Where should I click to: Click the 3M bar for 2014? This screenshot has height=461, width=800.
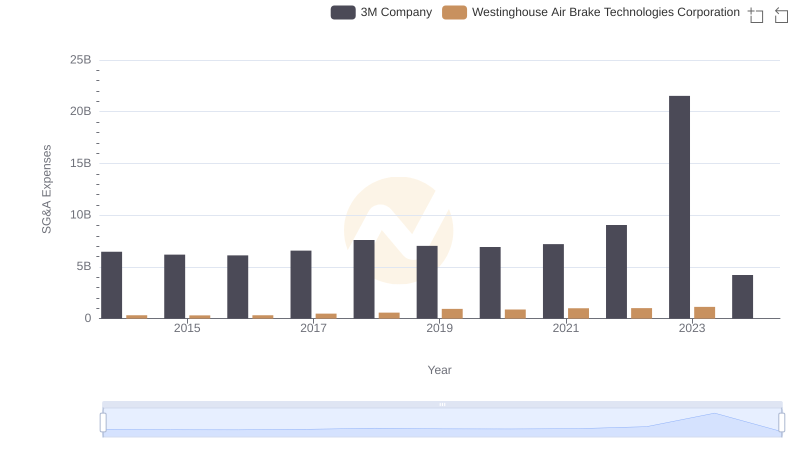[111, 285]
